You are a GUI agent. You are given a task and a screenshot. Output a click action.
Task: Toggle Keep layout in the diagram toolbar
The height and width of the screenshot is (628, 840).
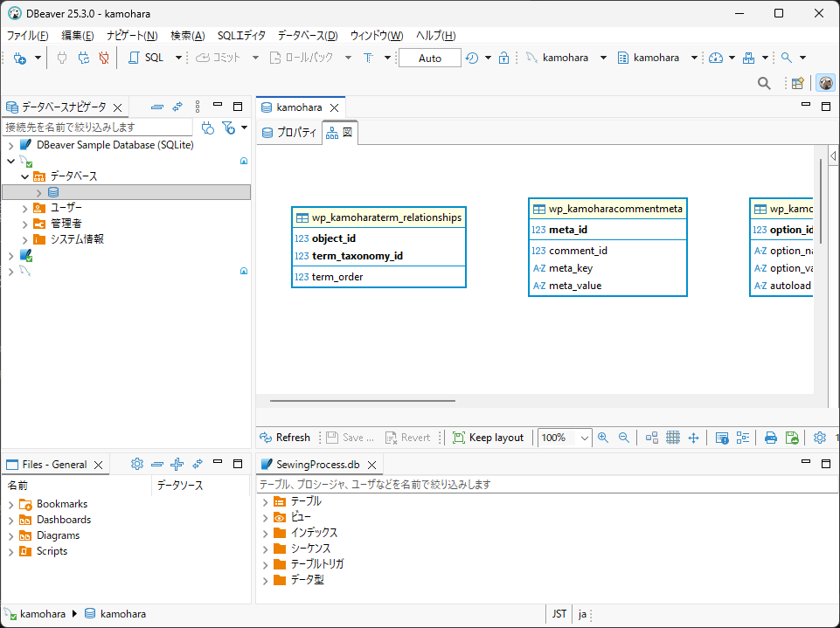[x=488, y=438]
